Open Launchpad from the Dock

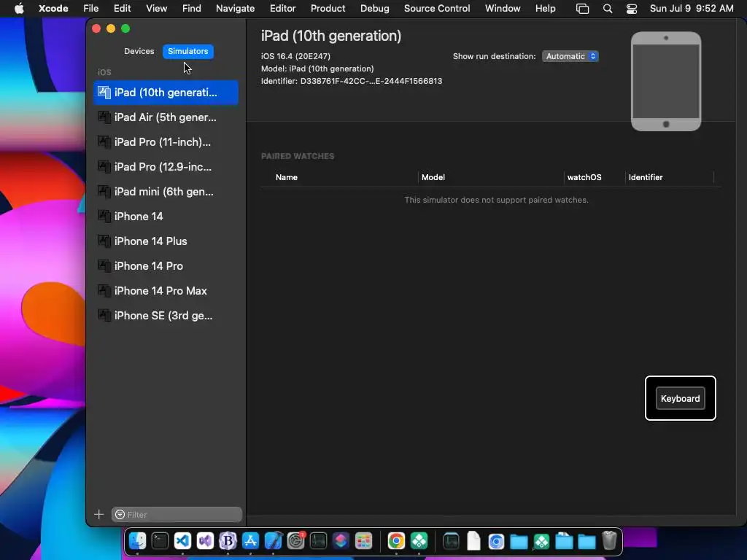click(x=363, y=541)
